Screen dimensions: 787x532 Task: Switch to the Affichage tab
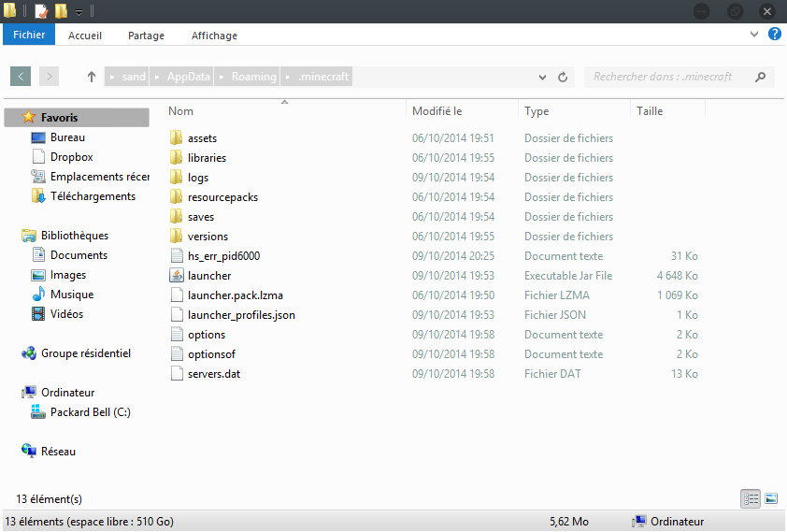point(214,36)
